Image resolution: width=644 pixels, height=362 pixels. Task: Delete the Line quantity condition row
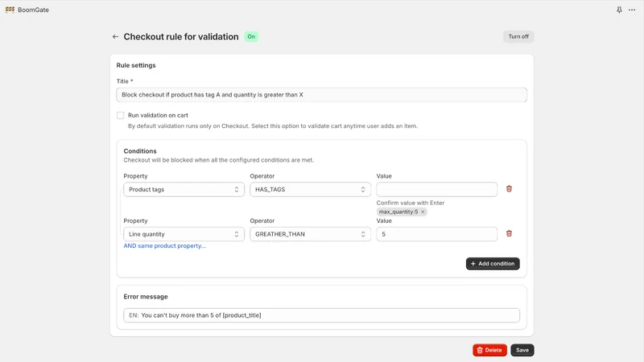(509, 233)
